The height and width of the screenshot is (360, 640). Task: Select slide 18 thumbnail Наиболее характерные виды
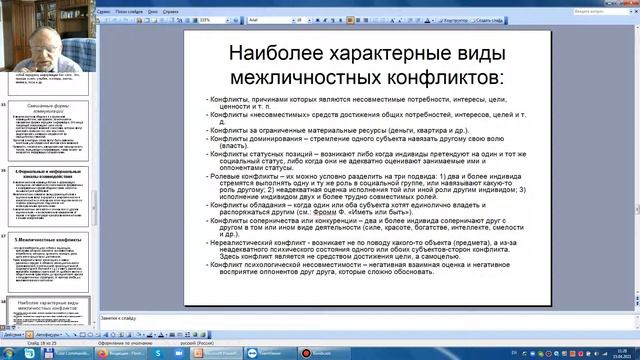48,311
